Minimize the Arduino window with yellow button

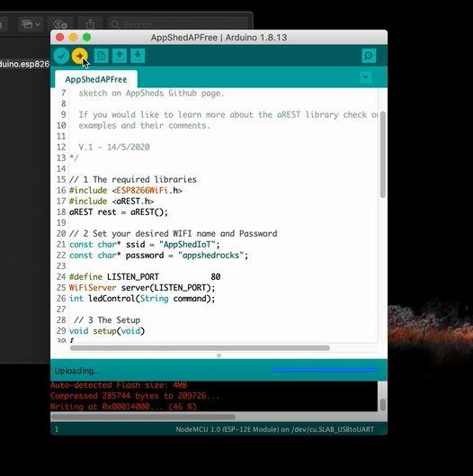(73, 37)
